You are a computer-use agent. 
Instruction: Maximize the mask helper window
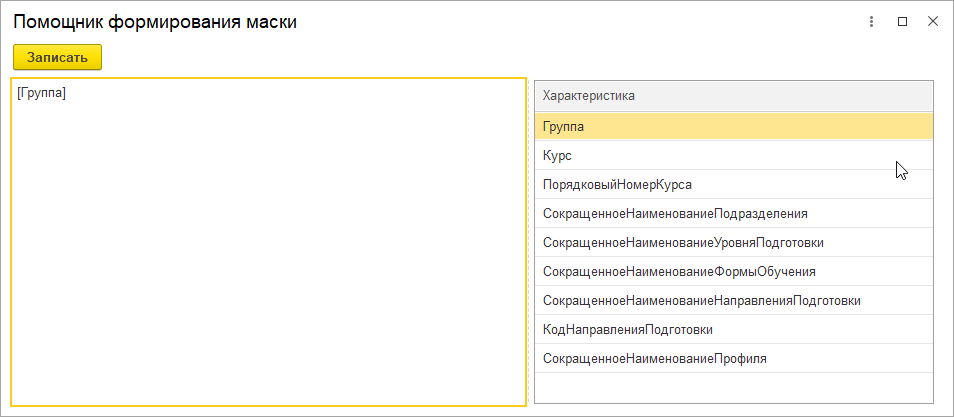click(902, 22)
